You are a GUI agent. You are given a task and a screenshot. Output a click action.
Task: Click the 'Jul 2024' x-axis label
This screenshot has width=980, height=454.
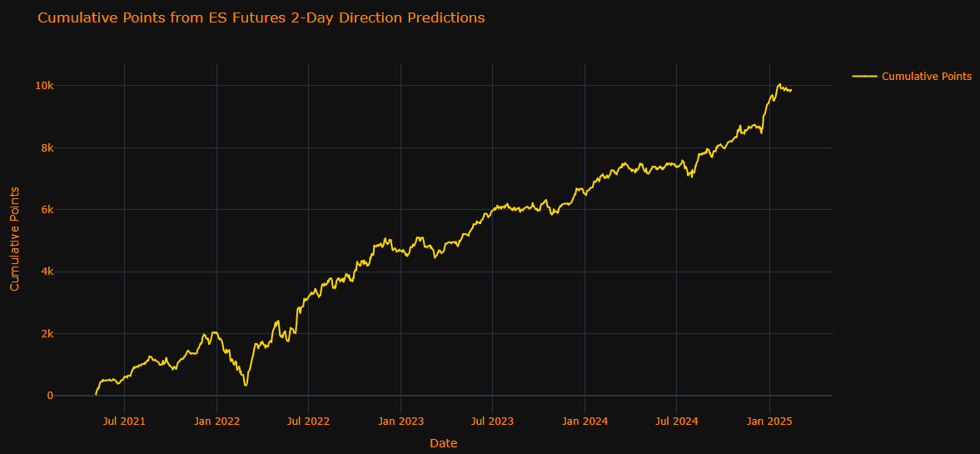click(x=676, y=421)
